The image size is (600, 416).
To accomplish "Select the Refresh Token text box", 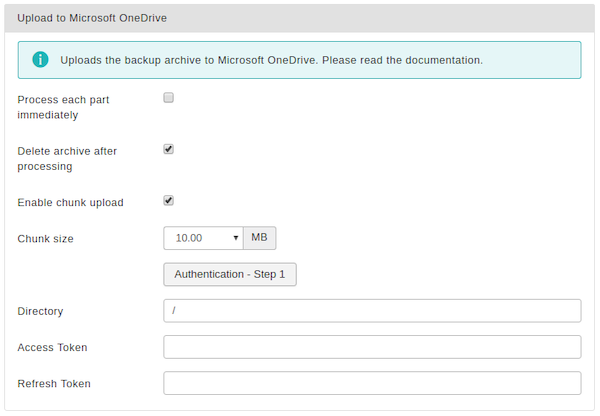I will [x=372, y=383].
